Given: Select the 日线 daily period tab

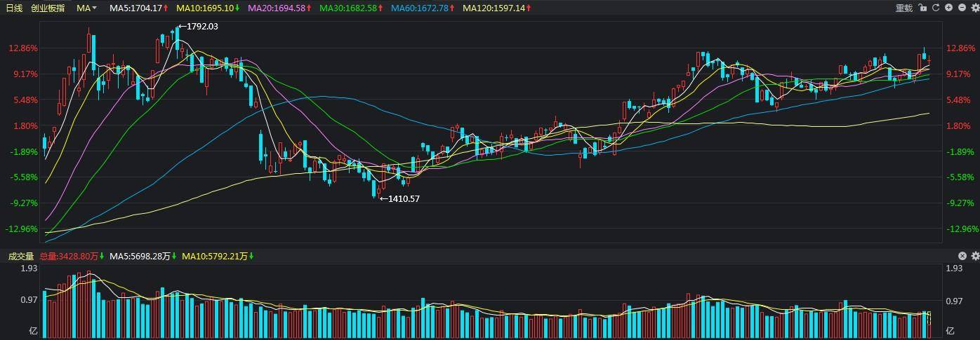Looking at the screenshot, I should tap(15, 8).
